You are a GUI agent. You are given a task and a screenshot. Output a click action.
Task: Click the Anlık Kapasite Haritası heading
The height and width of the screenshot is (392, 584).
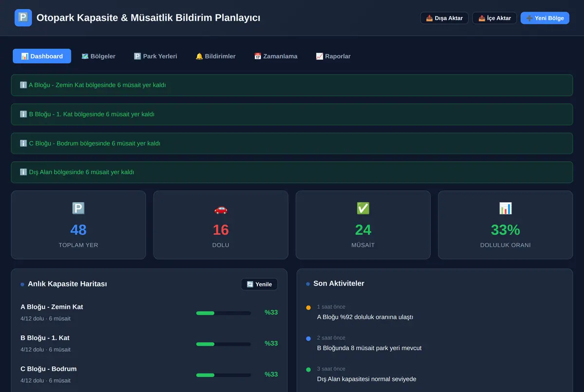[x=68, y=284]
